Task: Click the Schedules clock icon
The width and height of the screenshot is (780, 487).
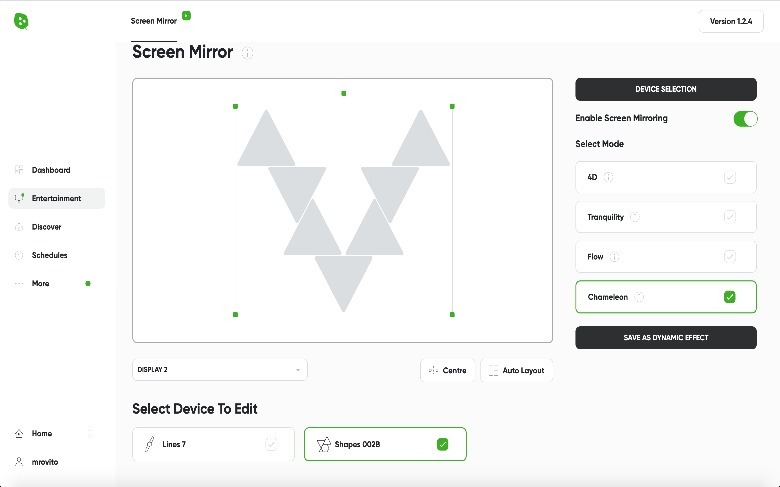Action: (19, 255)
